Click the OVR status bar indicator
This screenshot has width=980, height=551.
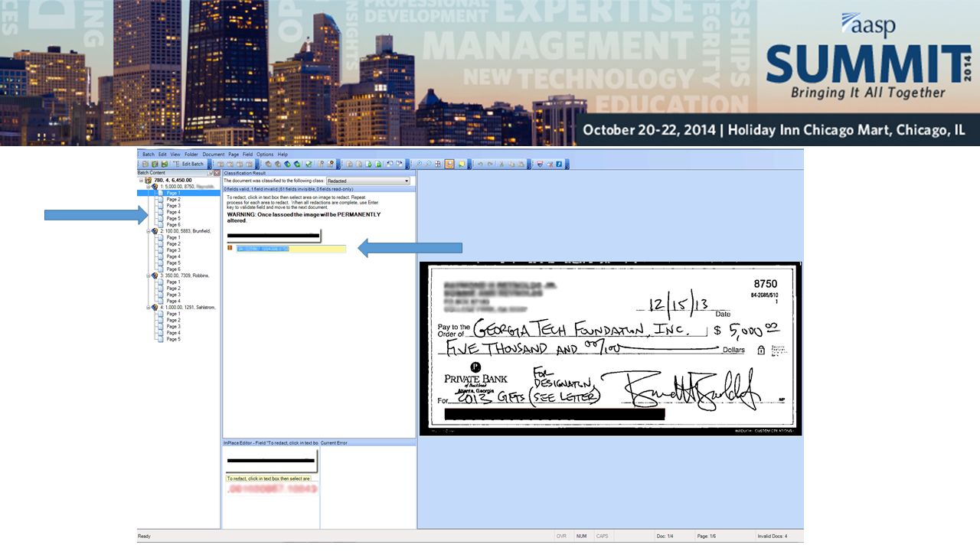562,536
